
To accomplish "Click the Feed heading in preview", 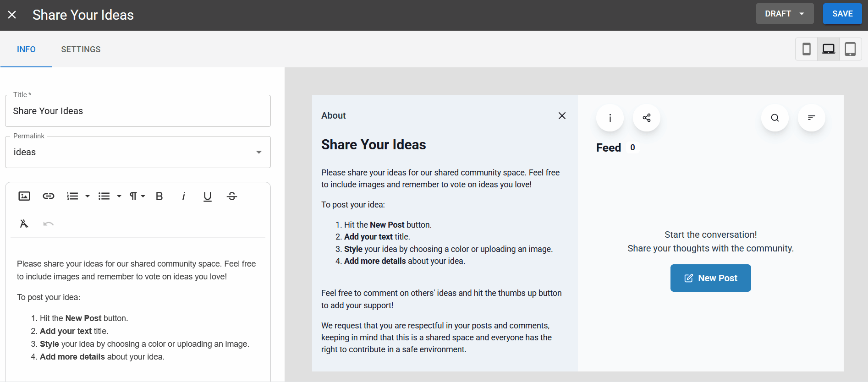I will tap(609, 147).
